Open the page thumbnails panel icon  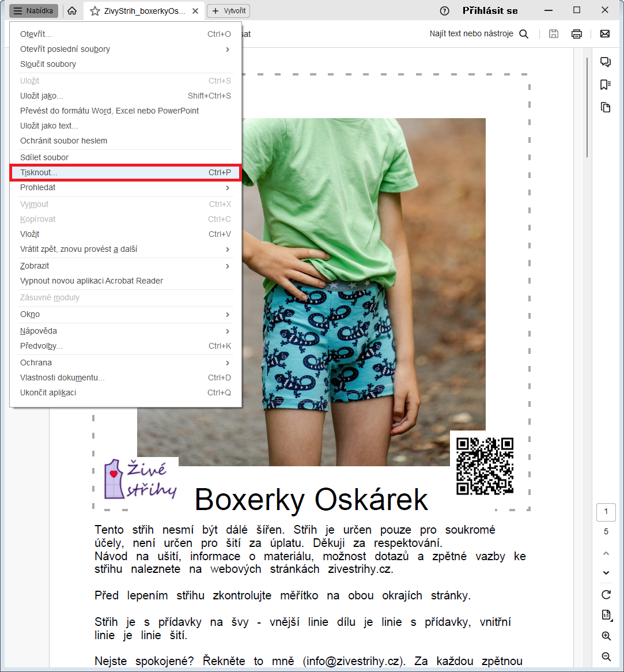pos(606,107)
